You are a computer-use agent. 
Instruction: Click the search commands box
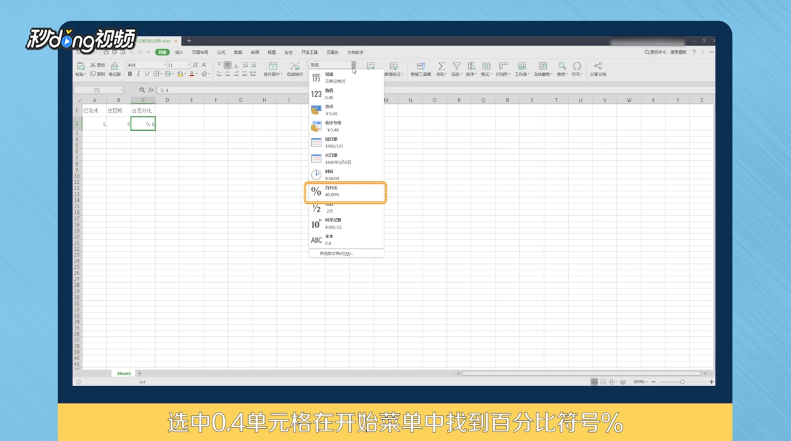pyautogui.click(x=666, y=52)
